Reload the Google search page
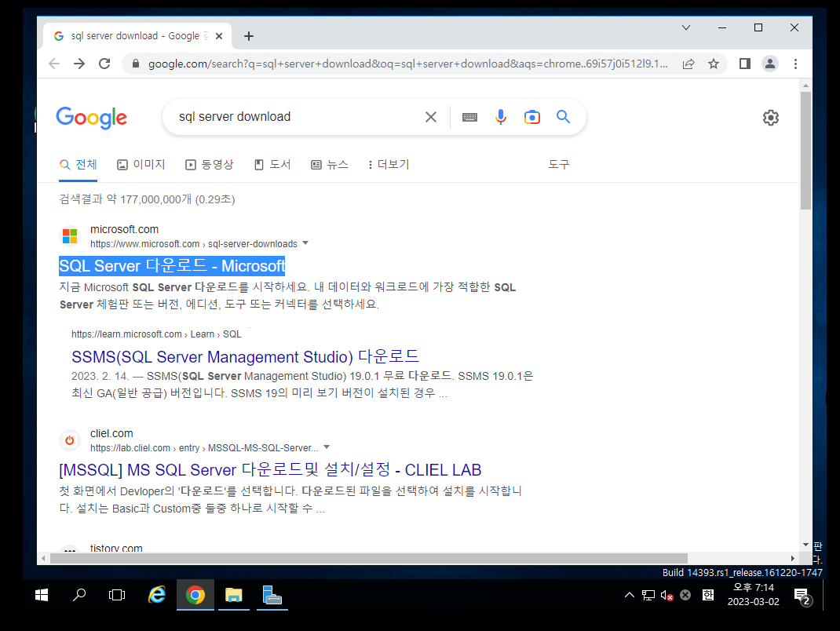The height and width of the screenshot is (631, 840). [104, 64]
